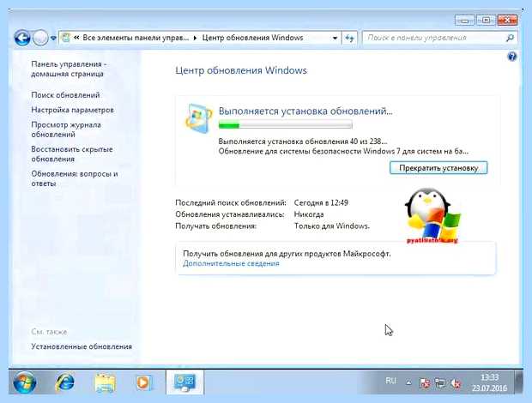The height and width of the screenshot is (403, 532).
Task: Click the RU language indicator
Action: (390, 381)
